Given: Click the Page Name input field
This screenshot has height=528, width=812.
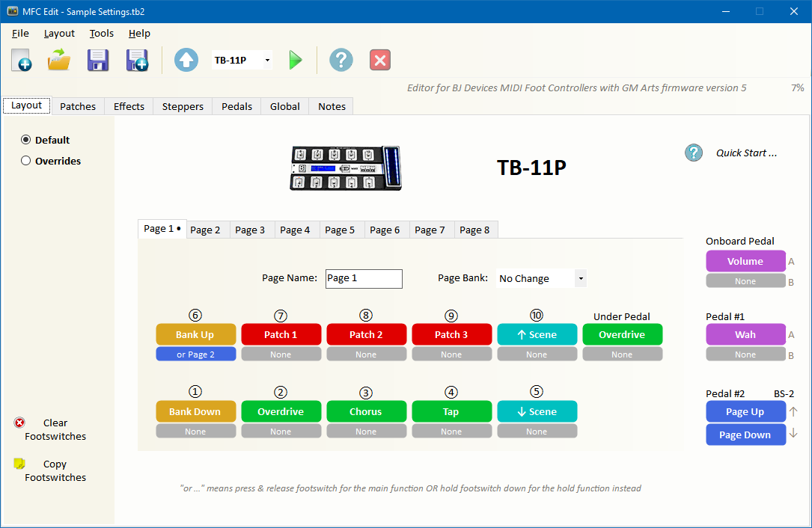Looking at the screenshot, I should coord(364,278).
